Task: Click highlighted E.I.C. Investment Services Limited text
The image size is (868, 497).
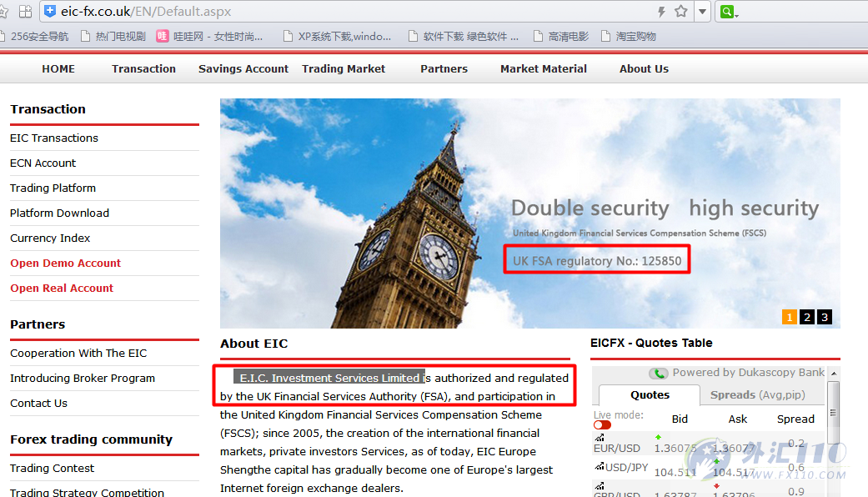Action: [329, 378]
